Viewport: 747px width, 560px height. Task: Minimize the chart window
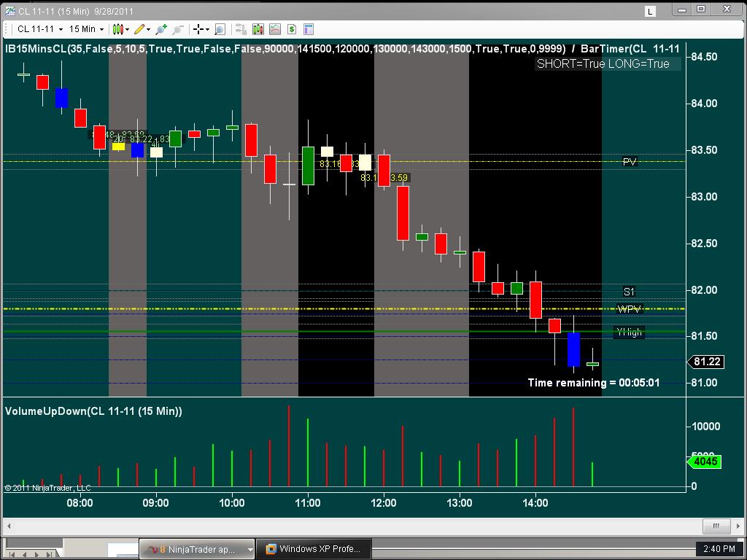click(682, 9)
